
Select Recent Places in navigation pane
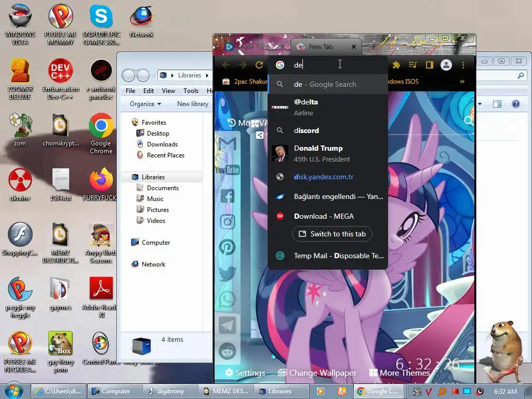click(x=166, y=155)
